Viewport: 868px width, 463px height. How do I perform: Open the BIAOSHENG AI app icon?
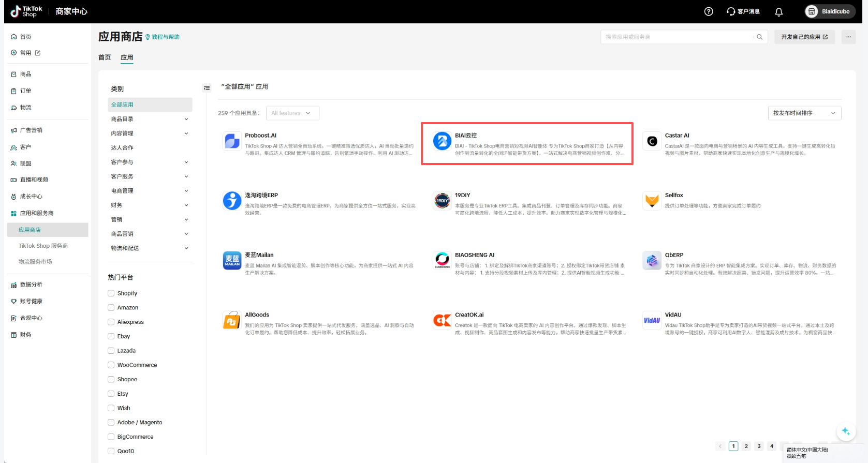click(442, 260)
